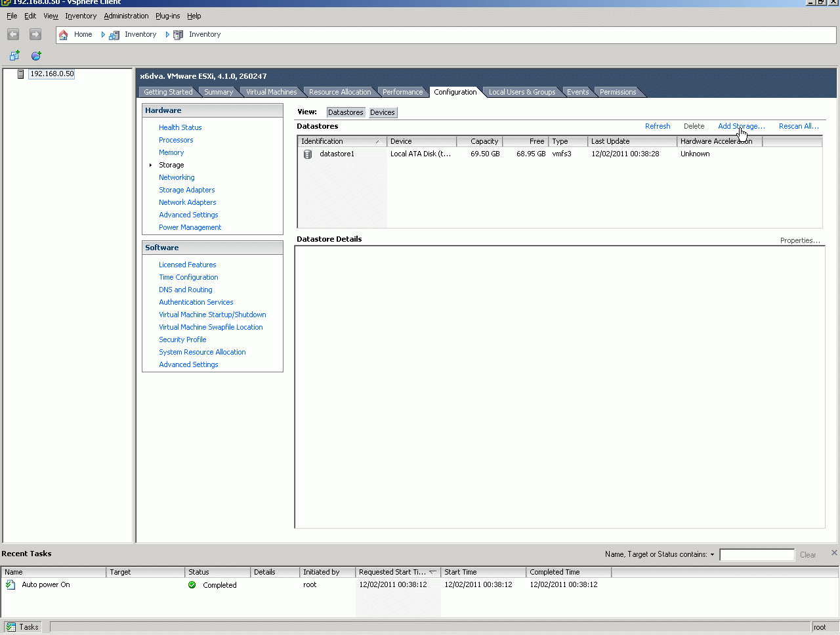Click the back navigation arrow

[x=13, y=34]
